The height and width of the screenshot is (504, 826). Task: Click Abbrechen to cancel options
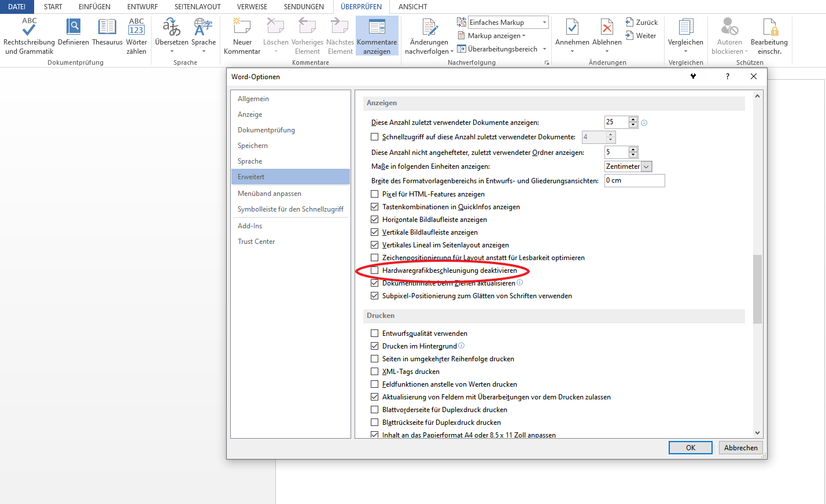[x=741, y=448]
